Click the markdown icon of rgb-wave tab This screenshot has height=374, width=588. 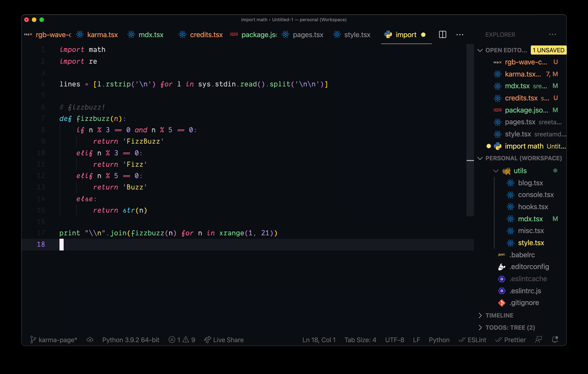point(28,34)
